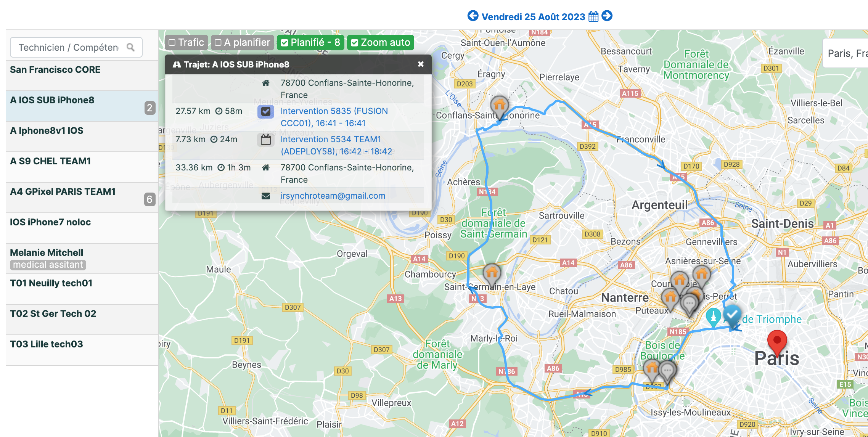
Task: Click the Saint-Denis map label
Action: tap(783, 223)
